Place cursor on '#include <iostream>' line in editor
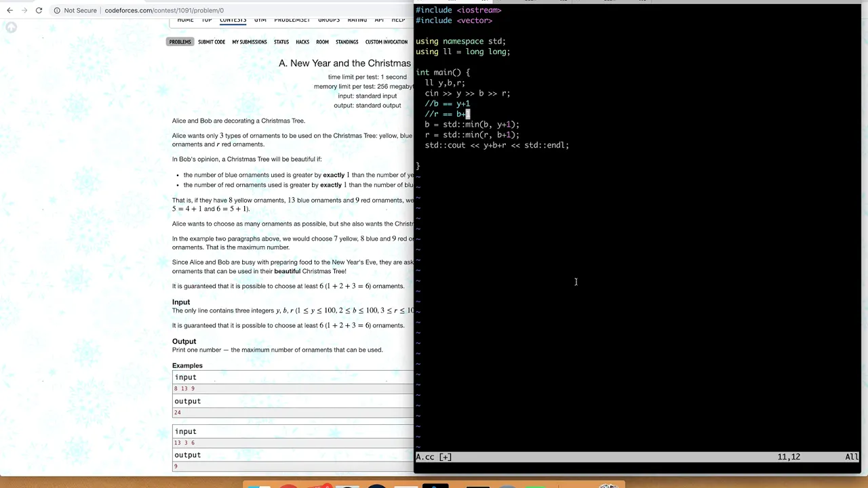868x488 pixels. (458, 10)
